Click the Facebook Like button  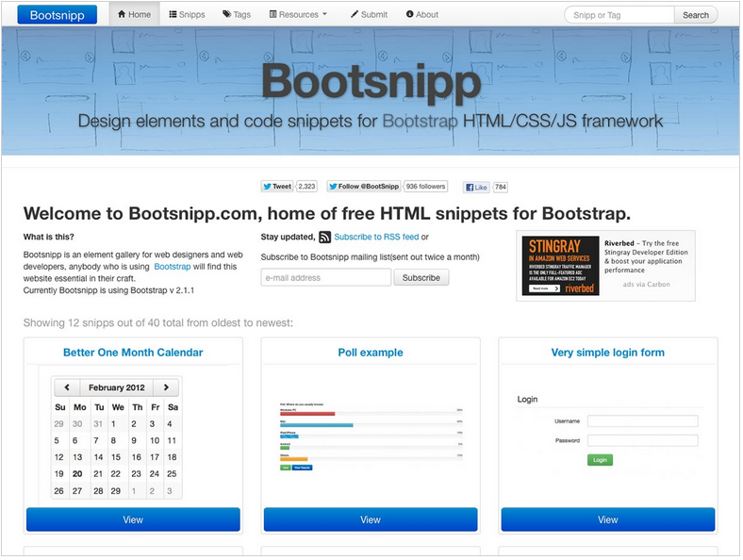tap(476, 188)
